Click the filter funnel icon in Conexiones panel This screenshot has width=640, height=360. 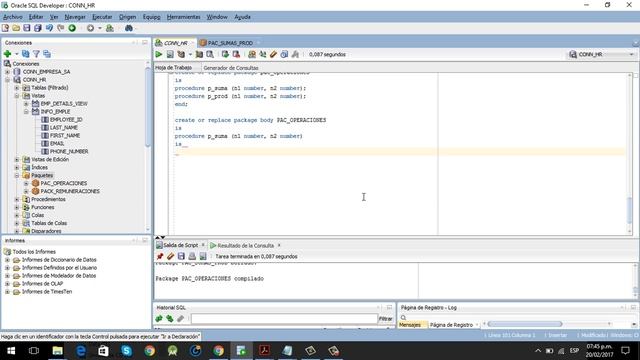click(36, 54)
